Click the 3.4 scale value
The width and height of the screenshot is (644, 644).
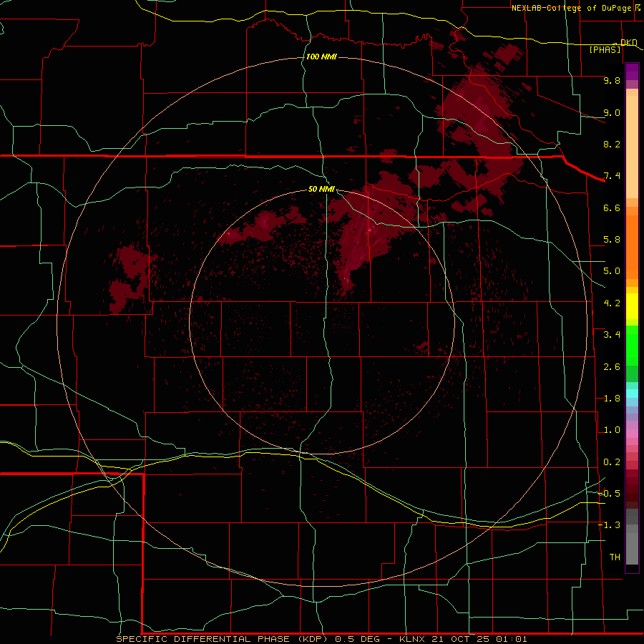(x=612, y=335)
